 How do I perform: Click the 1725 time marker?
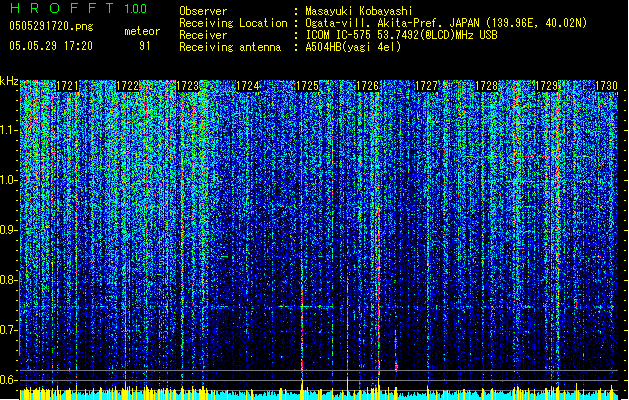pyautogui.click(x=307, y=86)
